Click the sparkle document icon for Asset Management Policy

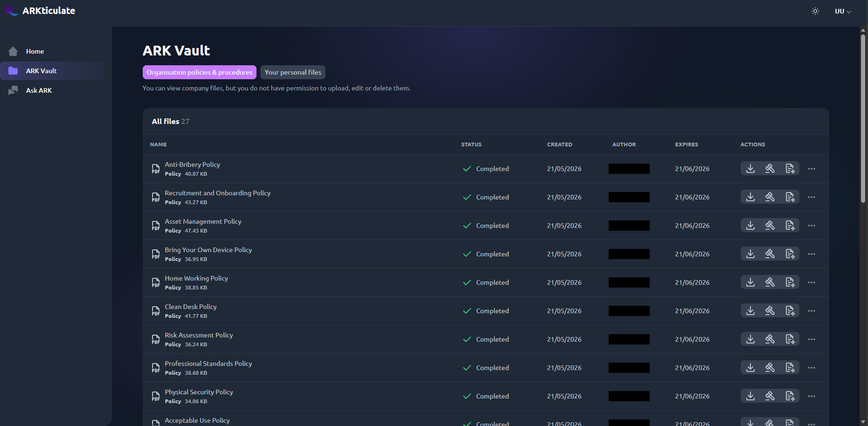(x=790, y=226)
